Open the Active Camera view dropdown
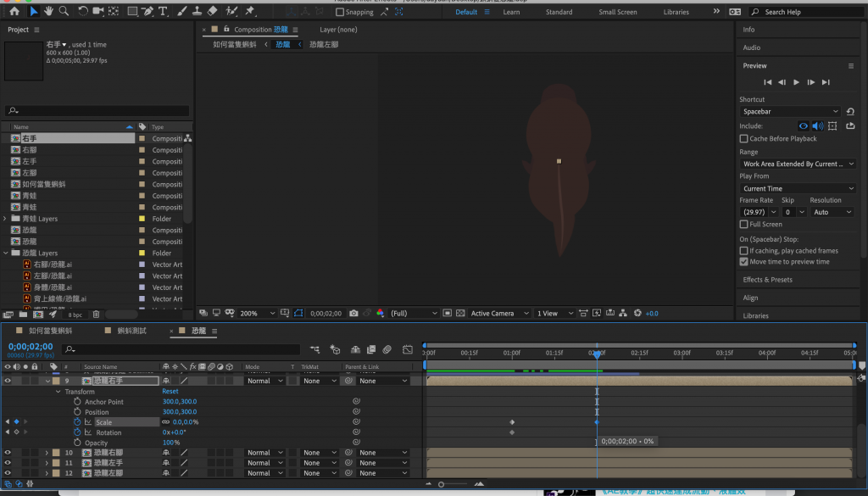 499,314
